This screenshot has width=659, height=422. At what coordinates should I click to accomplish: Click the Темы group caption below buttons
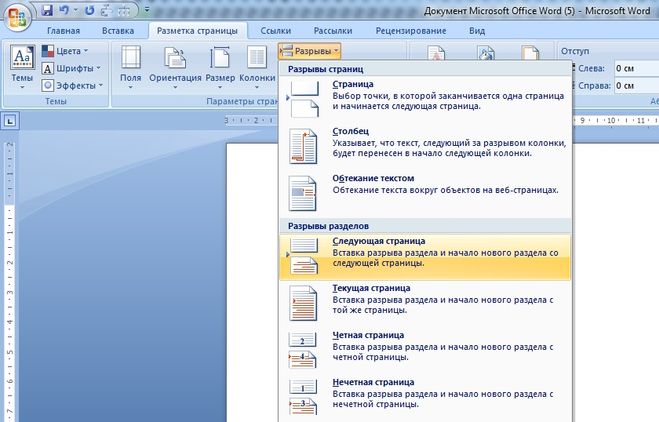click(55, 101)
